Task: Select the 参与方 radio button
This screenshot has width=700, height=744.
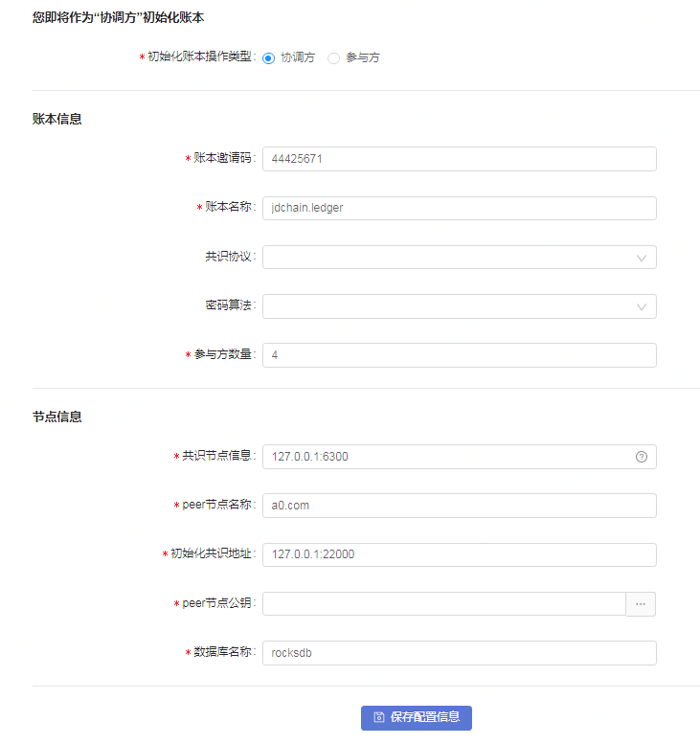Action: [x=333, y=58]
